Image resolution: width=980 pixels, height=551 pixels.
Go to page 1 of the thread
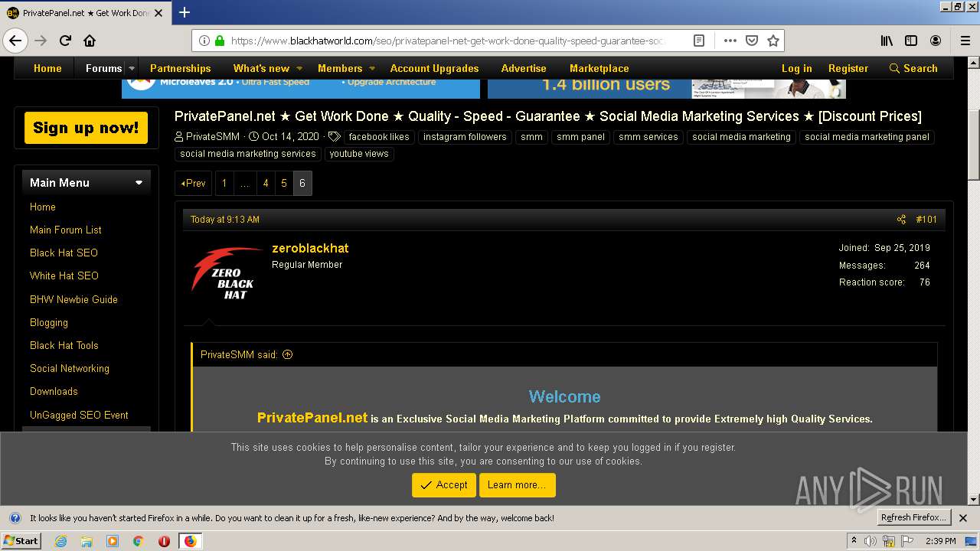pyautogui.click(x=224, y=183)
